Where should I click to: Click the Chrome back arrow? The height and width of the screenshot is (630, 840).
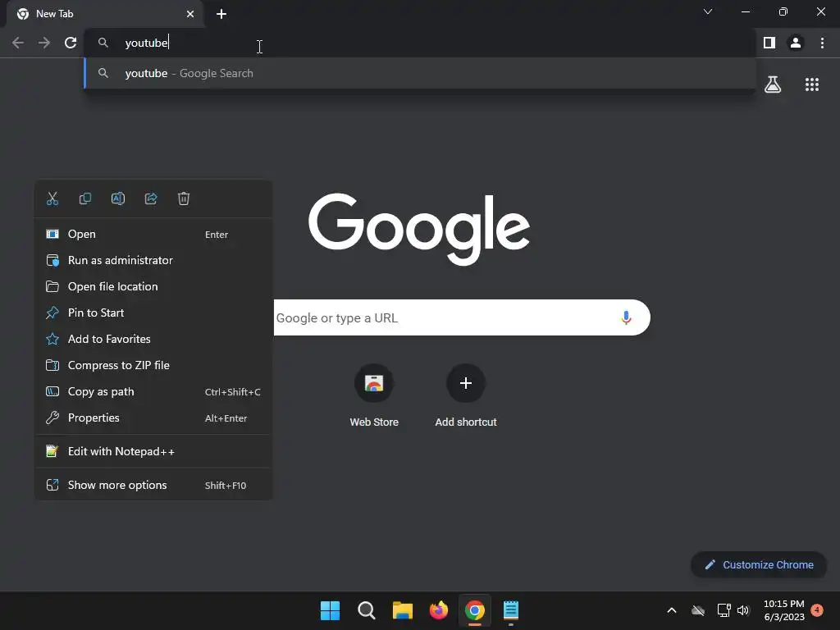pyautogui.click(x=18, y=43)
